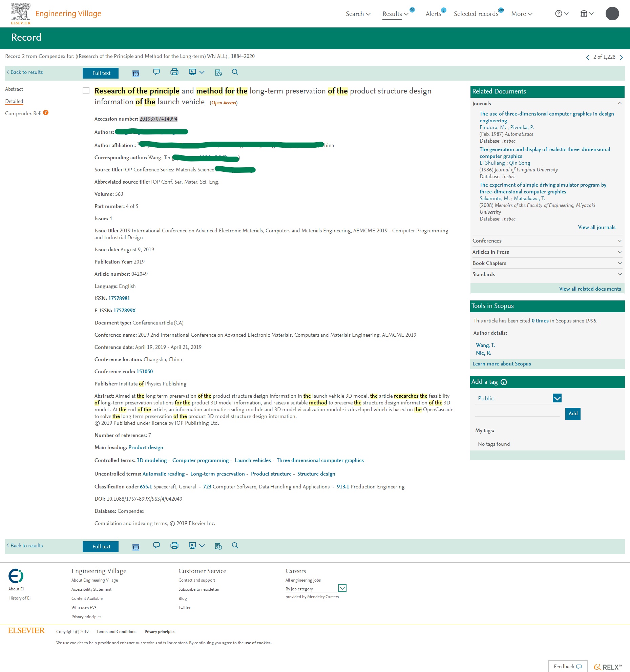The image size is (630, 672).
Task: Click the magnifier search icon in top toolbar
Action: [x=235, y=72]
